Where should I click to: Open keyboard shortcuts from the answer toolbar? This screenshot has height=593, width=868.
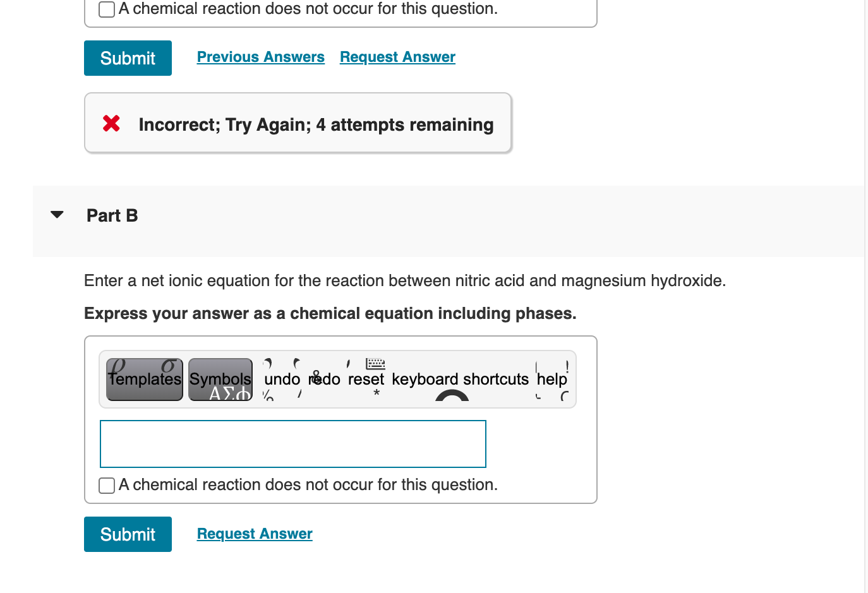(460, 379)
